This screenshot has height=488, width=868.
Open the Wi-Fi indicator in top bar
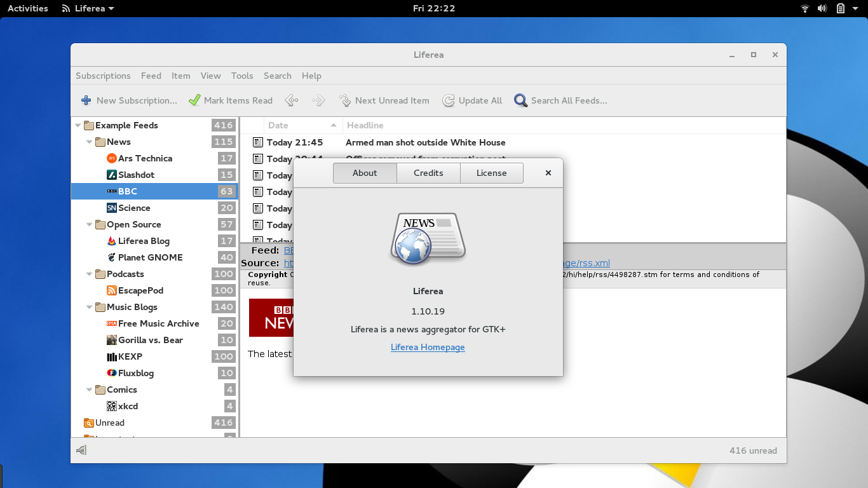[805, 8]
